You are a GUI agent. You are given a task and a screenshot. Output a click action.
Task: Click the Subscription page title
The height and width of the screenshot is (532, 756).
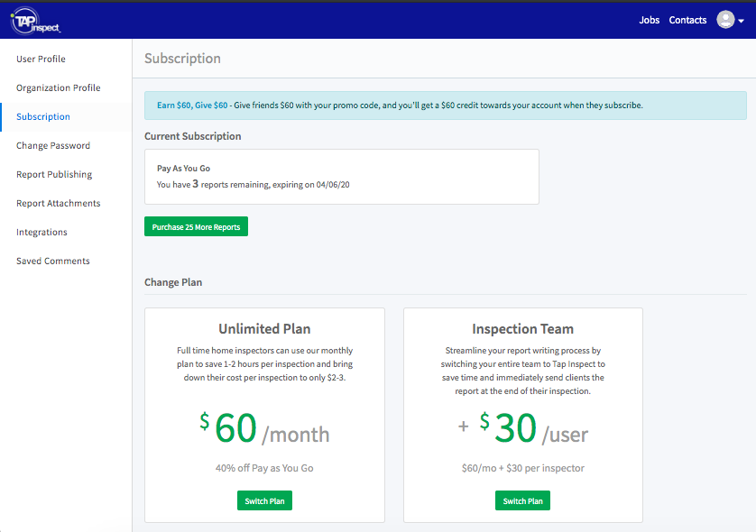183,59
